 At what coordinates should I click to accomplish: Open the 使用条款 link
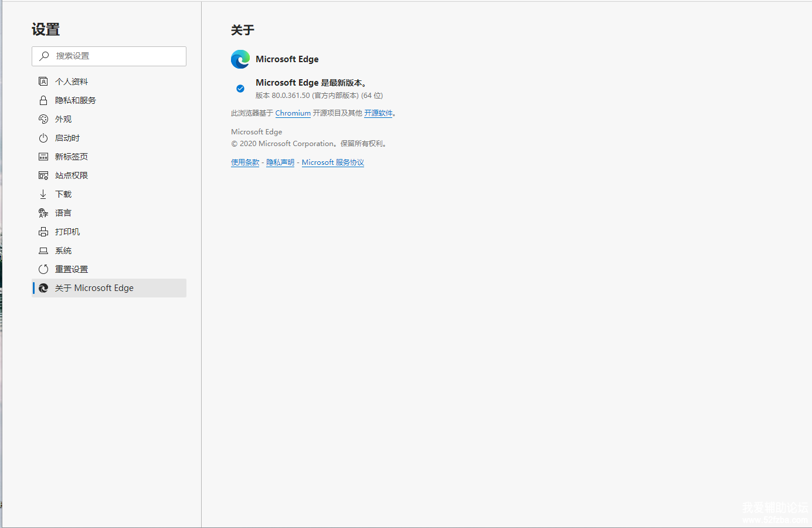point(245,163)
